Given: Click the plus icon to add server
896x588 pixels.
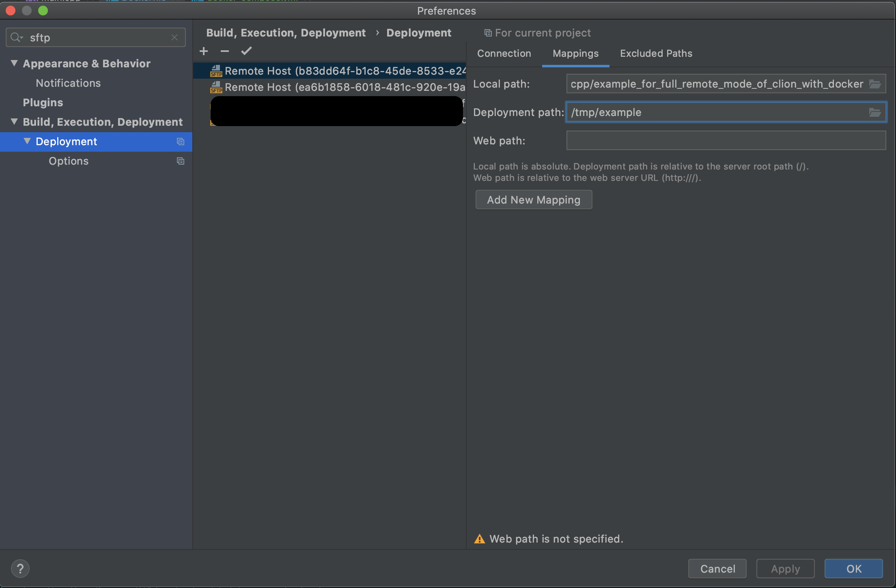Looking at the screenshot, I should [x=204, y=51].
